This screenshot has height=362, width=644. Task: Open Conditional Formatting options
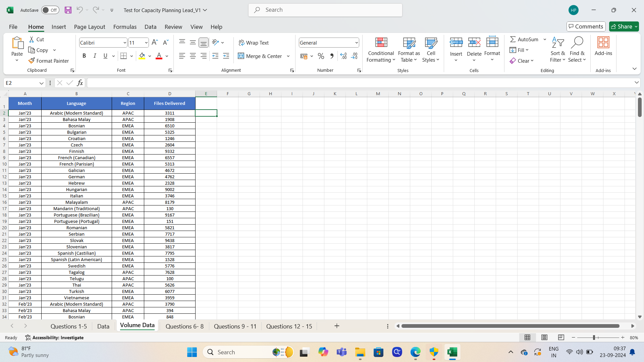380,50
